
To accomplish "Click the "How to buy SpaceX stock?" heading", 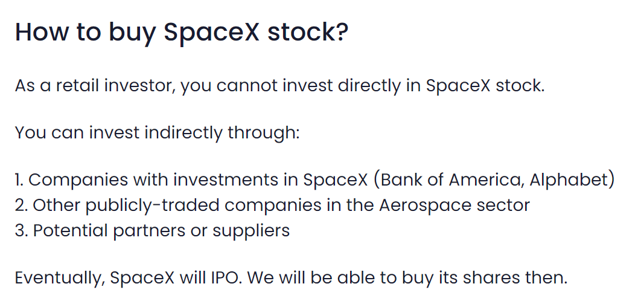I will [181, 32].
